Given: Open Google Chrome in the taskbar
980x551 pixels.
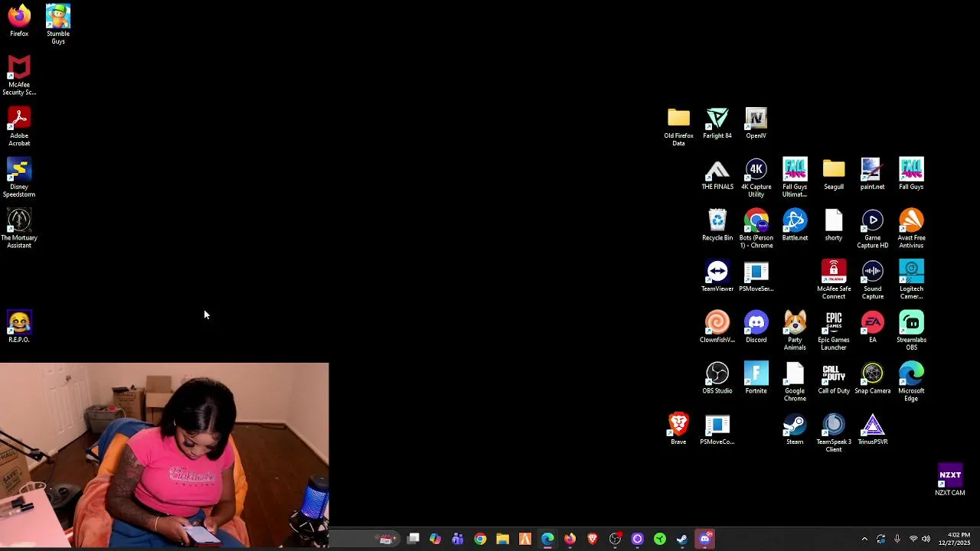Looking at the screenshot, I should coord(480,539).
